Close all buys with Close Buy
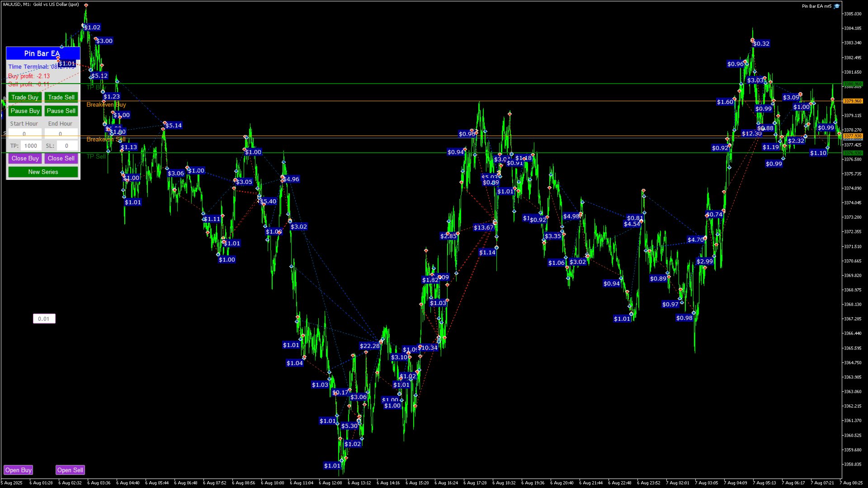868x488 pixels. tap(25, 158)
